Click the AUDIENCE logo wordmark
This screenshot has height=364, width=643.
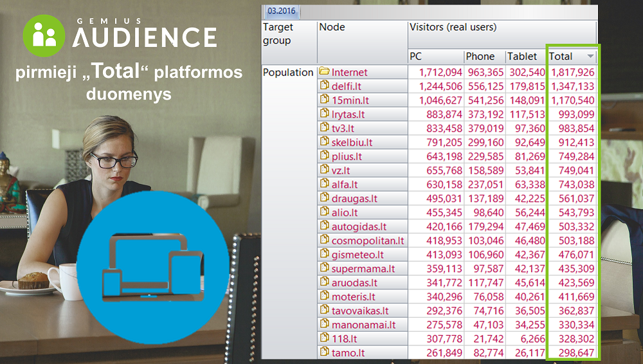[145, 37]
